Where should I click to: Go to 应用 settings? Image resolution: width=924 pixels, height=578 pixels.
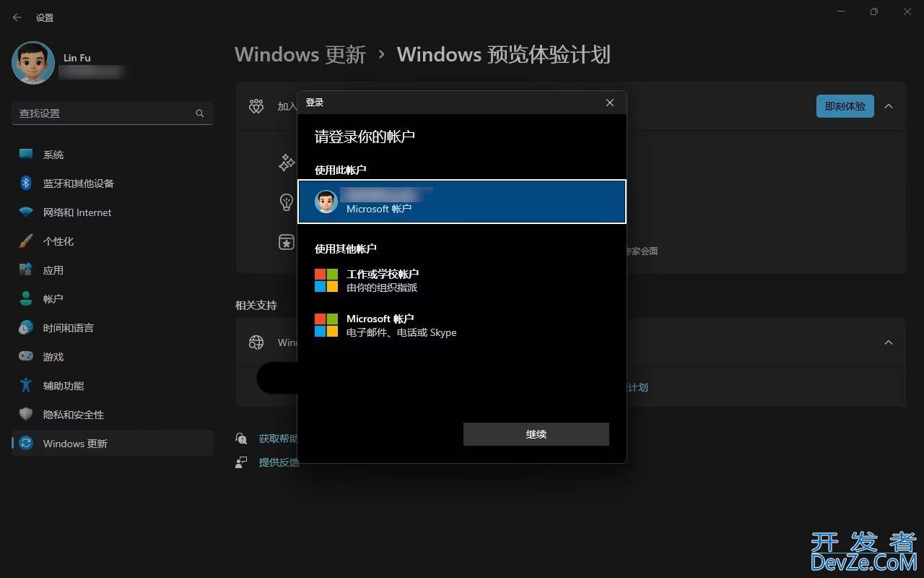pyautogui.click(x=112, y=270)
